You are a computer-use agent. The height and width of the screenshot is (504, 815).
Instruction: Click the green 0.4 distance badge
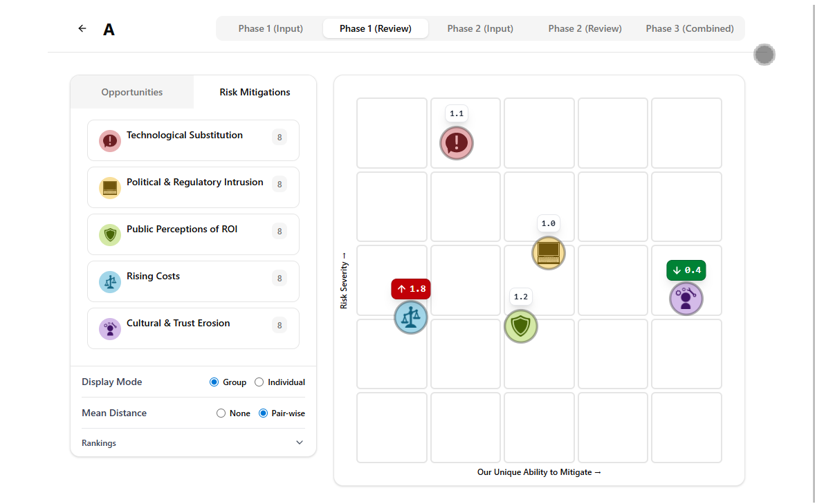tap(686, 270)
